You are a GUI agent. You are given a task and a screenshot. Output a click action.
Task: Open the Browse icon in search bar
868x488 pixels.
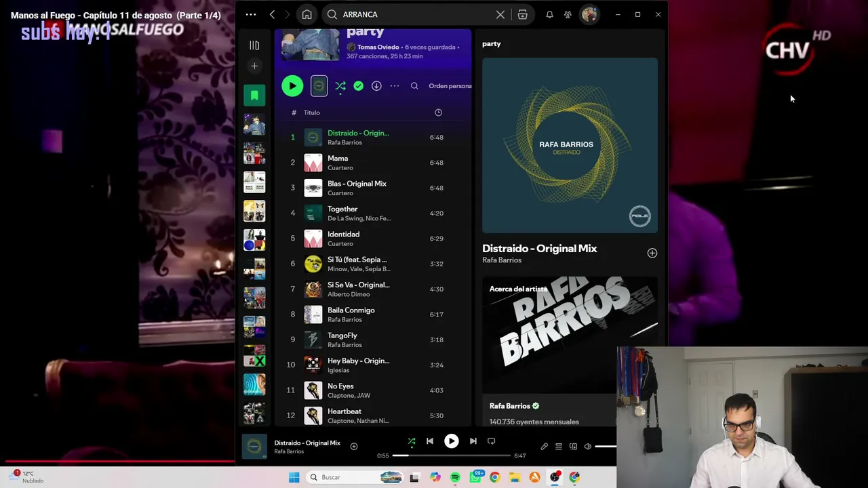tap(522, 14)
